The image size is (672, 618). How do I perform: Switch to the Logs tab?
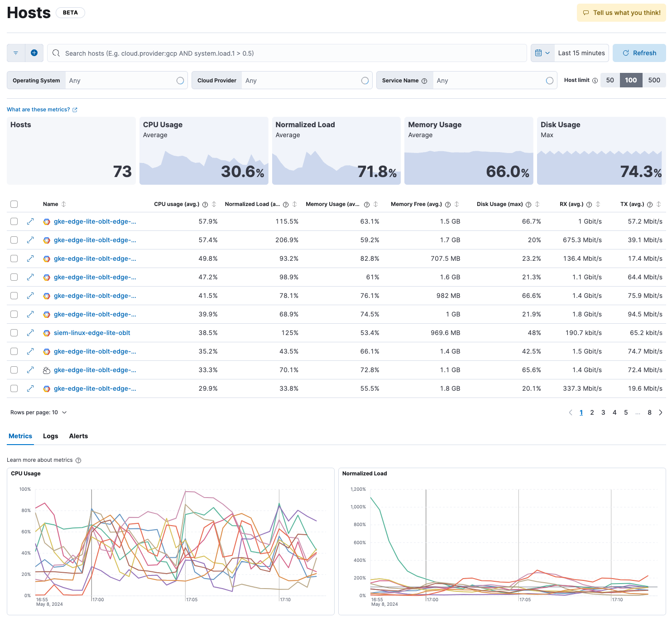(50, 436)
